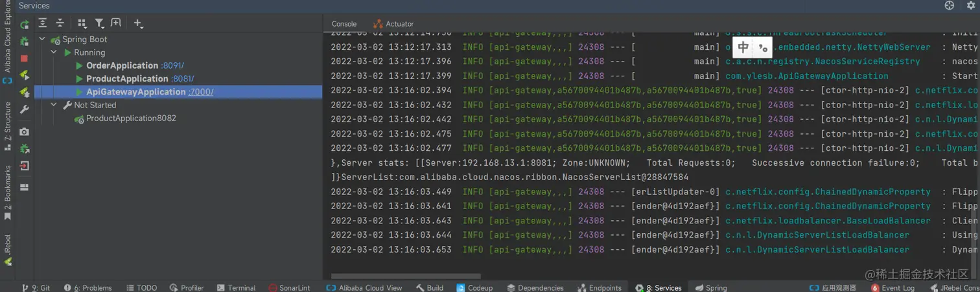Click the Rerun in Debug bug icon
Screen dimensions: 980x292
(x=25, y=41)
